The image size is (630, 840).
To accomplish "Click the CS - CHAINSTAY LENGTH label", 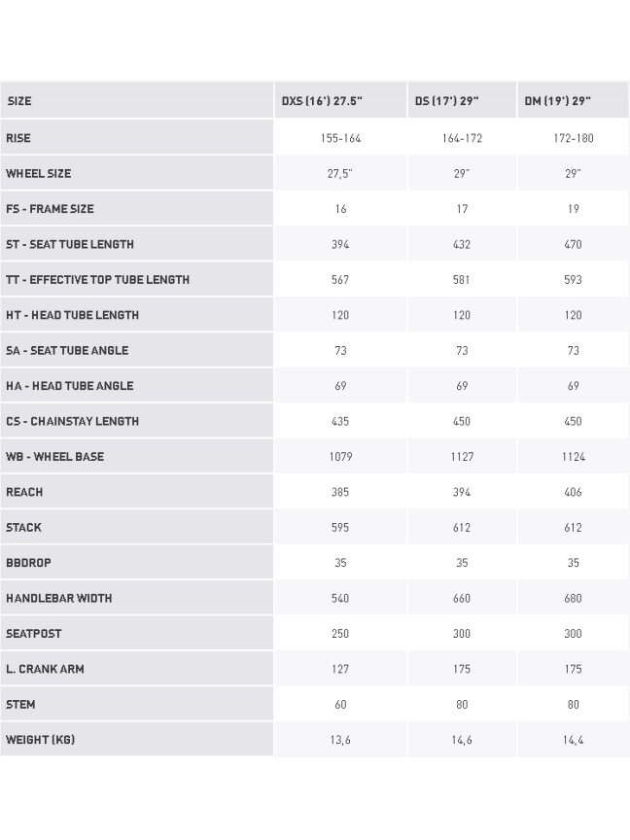I will click(x=72, y=421).
